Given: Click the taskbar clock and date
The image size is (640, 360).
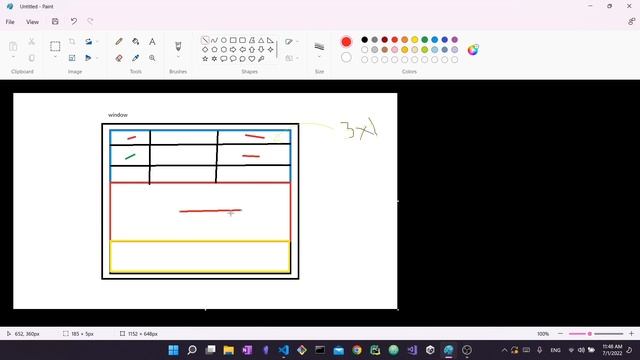Looking at the screenshot, I should (612, 350).
